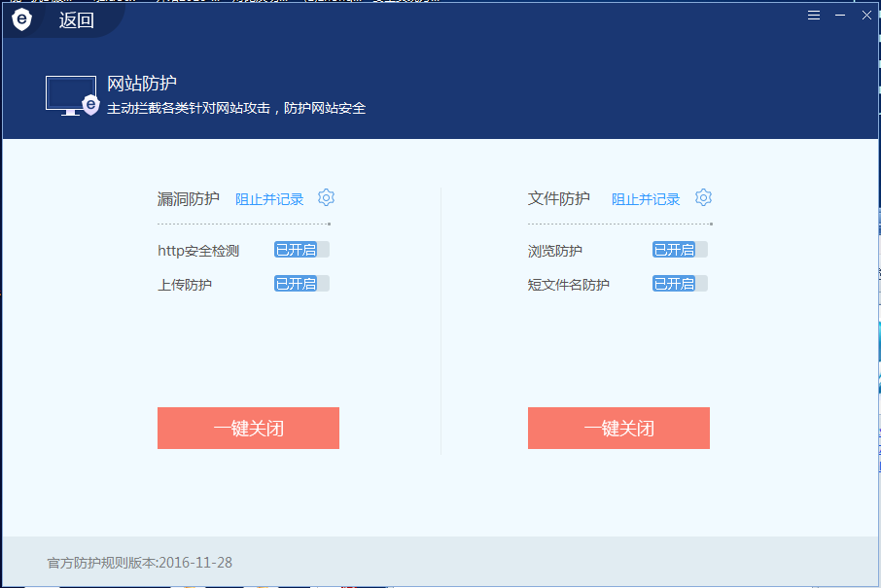Toggle 浏览防护 off
Screen dimensions: 881x588
(678, 250)
